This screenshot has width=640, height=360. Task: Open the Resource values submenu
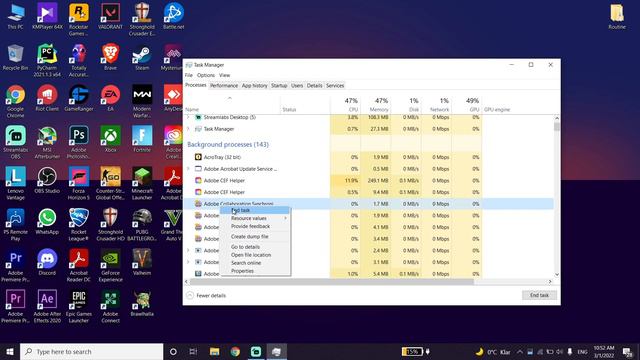[x=255, y=218]
